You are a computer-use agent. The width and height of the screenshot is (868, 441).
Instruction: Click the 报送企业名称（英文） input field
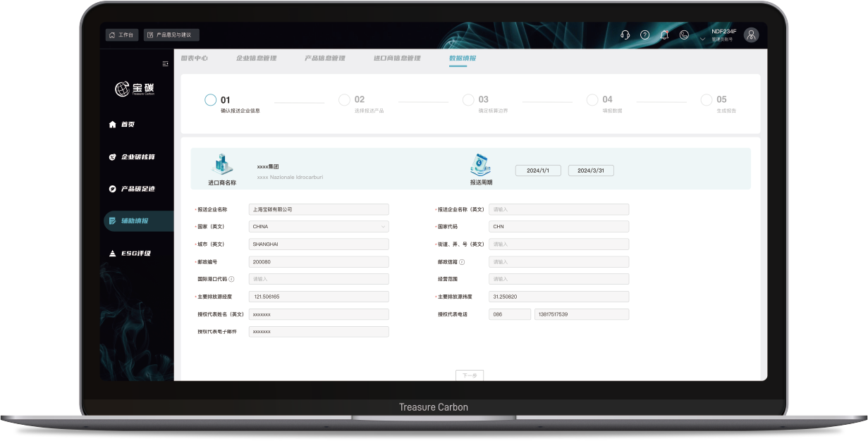click(x=558, y=209)
